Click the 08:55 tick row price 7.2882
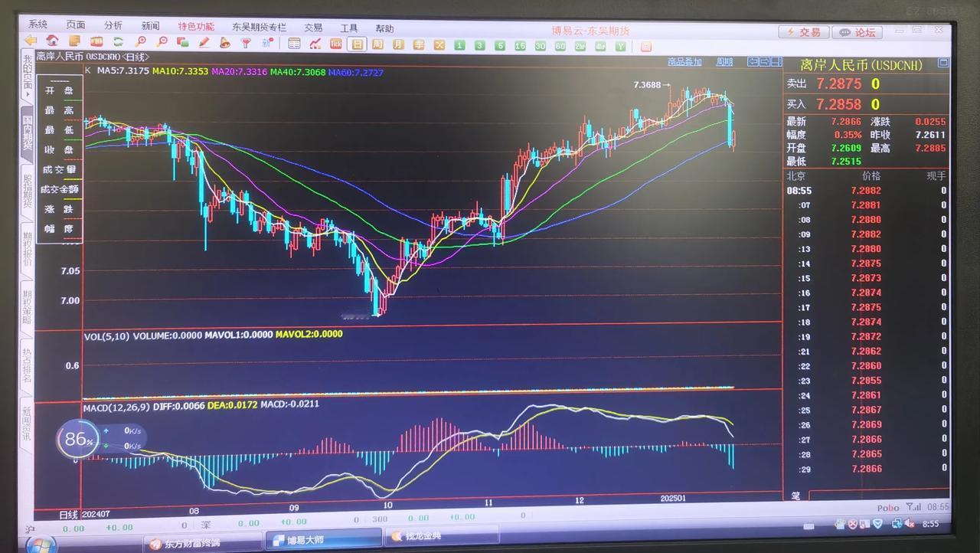Image resolution: width=980 pixels, height=553 pixels. (x=865, y=191)
